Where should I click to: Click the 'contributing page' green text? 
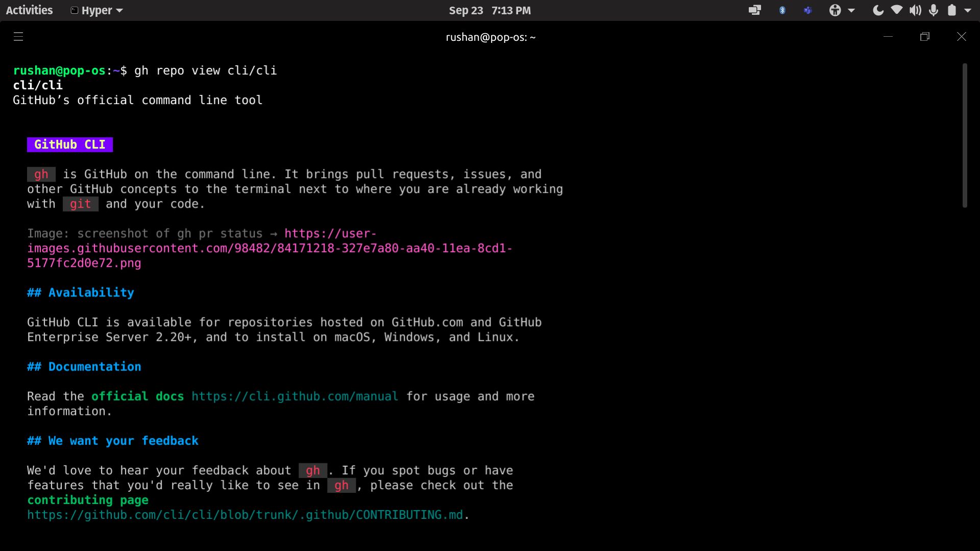click(x=88, y=500)
